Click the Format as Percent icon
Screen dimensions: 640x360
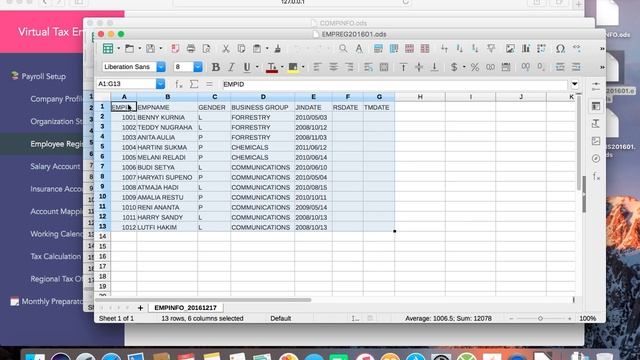(475, 67)
